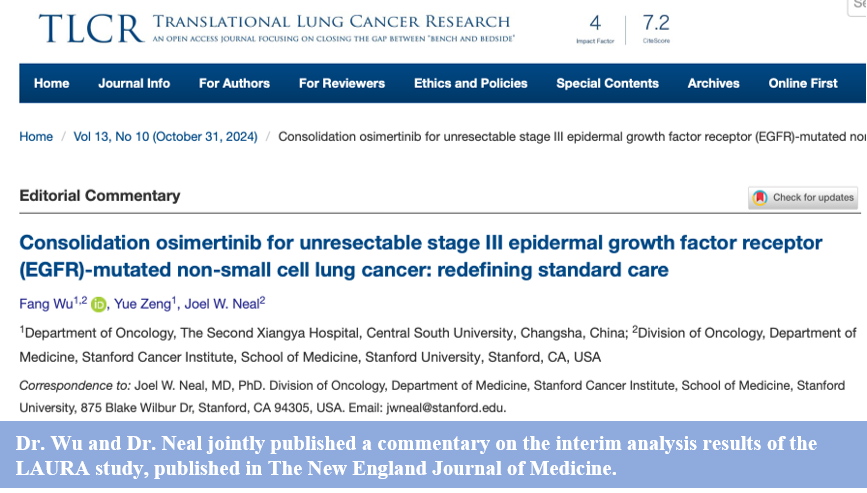The width and height of the screenshot is (867, 493).
Task: Click the Check for updates button
Action: point(803,198)
